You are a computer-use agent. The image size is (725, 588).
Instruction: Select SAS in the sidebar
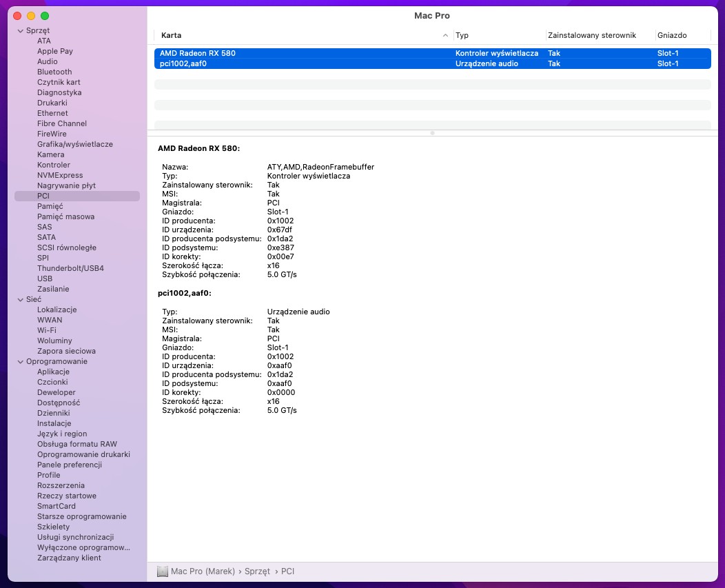(44, 227)
